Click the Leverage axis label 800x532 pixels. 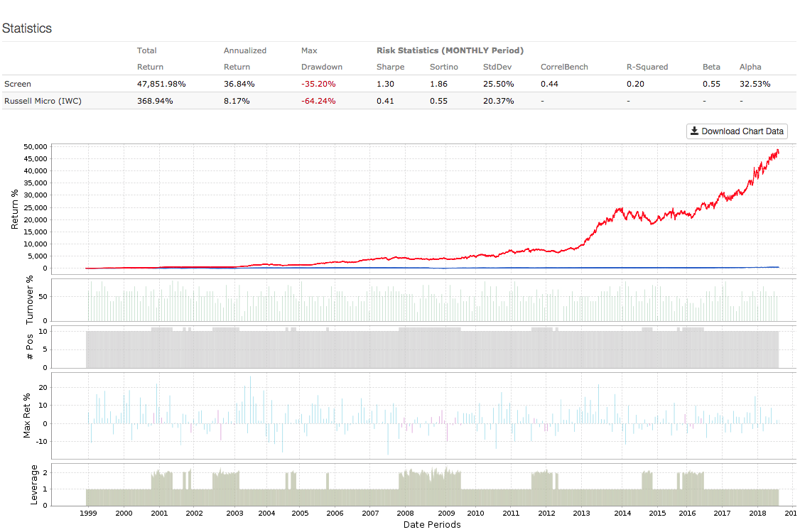click(33, 484)
